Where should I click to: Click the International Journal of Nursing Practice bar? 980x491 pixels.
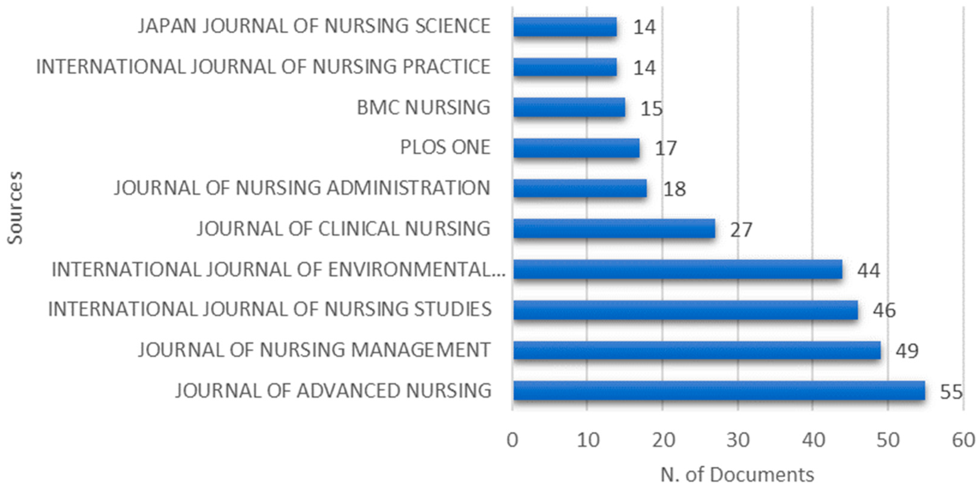(565, 67)
